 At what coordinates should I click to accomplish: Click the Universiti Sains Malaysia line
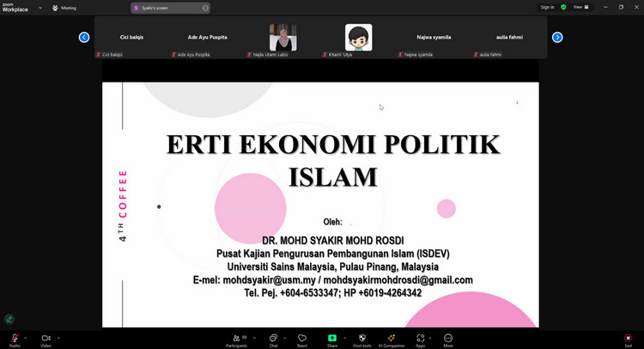333,266
